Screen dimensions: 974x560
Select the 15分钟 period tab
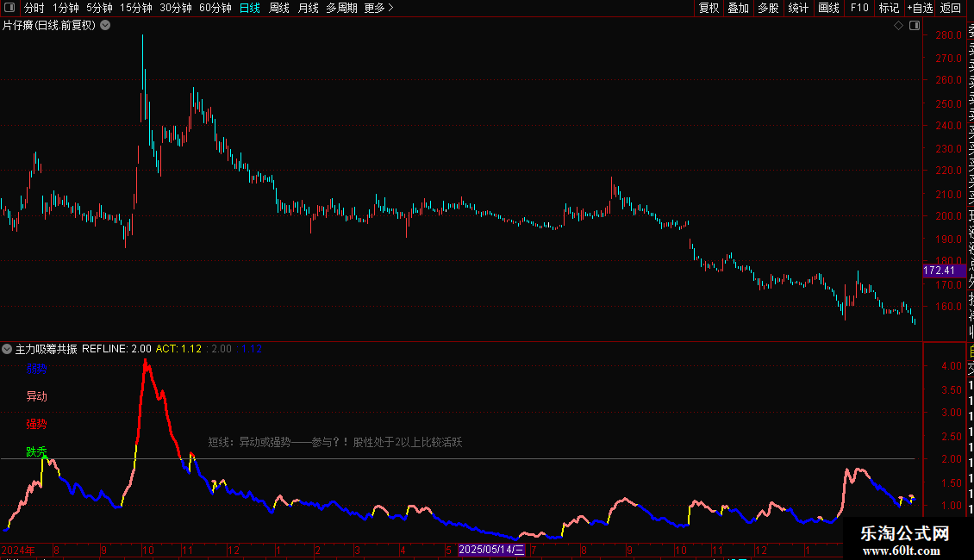(136, 8)
